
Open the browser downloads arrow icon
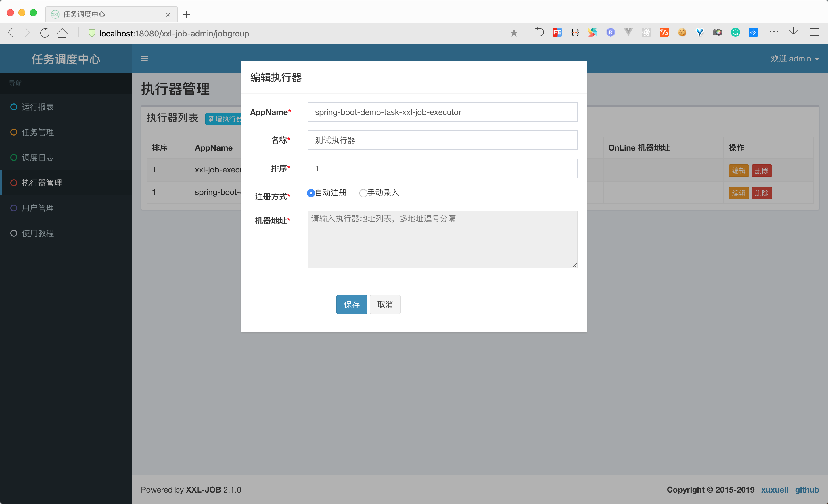point(793,32)
